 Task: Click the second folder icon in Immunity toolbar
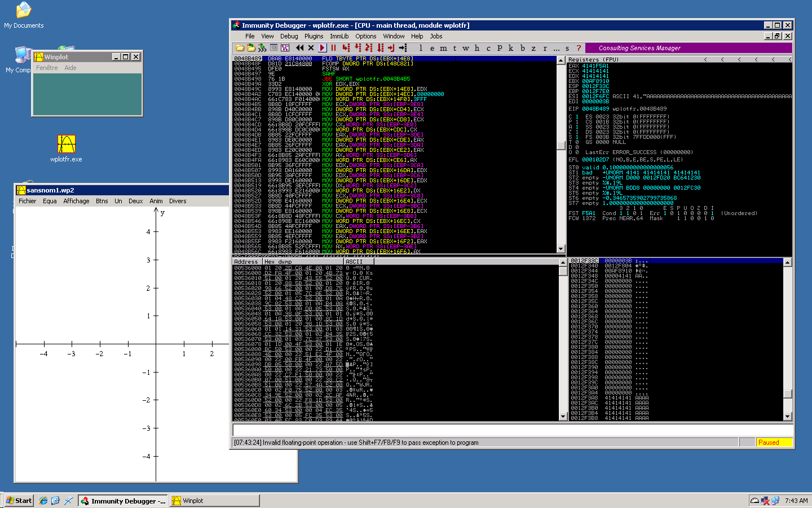pyautogui.click(x=251, y=48)
